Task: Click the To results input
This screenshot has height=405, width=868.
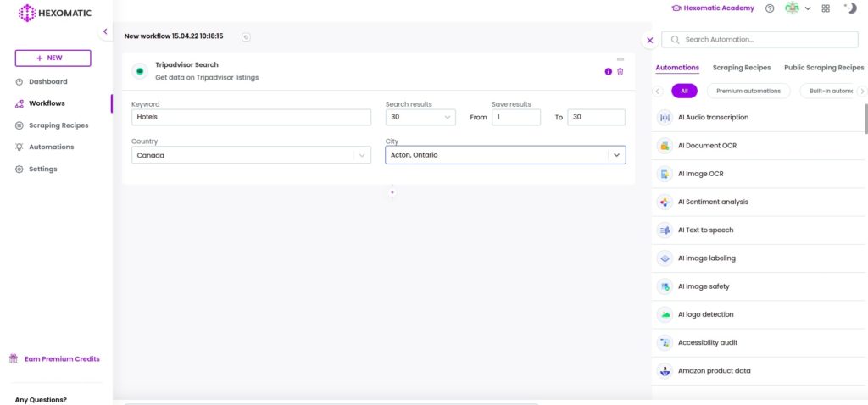Action: (596, 117)
